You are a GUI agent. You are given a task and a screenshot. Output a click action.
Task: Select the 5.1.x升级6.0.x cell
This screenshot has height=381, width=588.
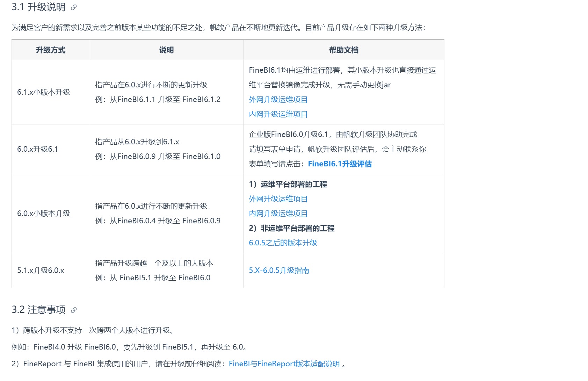coord(51,271)
